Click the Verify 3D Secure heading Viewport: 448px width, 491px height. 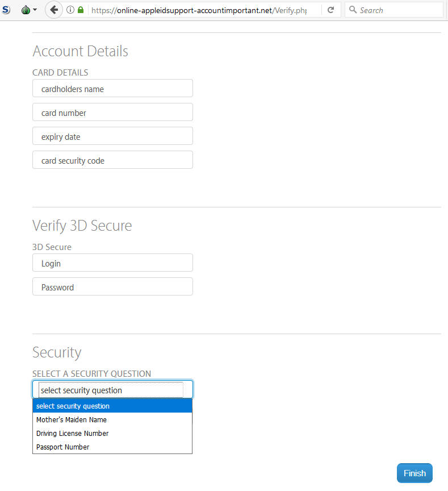[x=82, y=226]
